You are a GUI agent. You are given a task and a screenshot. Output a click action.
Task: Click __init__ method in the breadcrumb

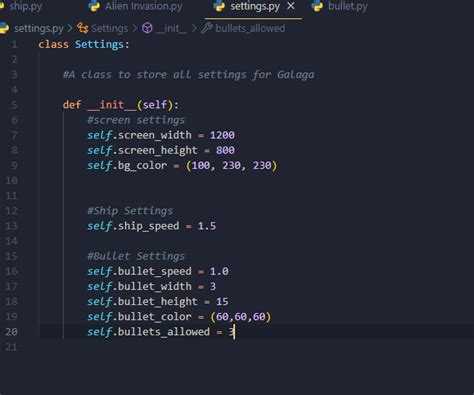(172, 29)
